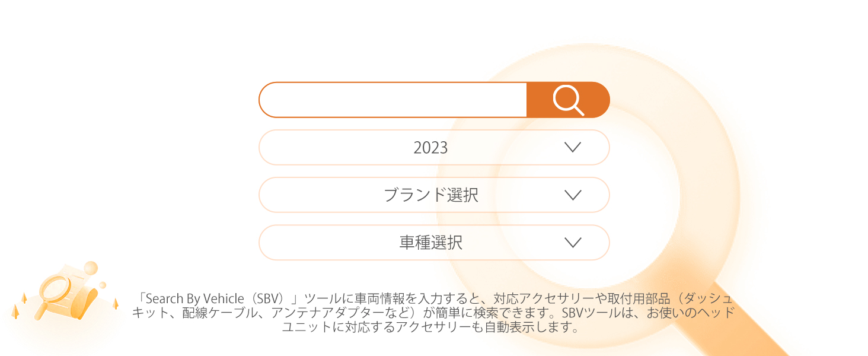Image resolution: width=868 pixels, height=356 pixels.
Task: Expand the ブランド選択 brand dropdown
Action: [434, 195]
